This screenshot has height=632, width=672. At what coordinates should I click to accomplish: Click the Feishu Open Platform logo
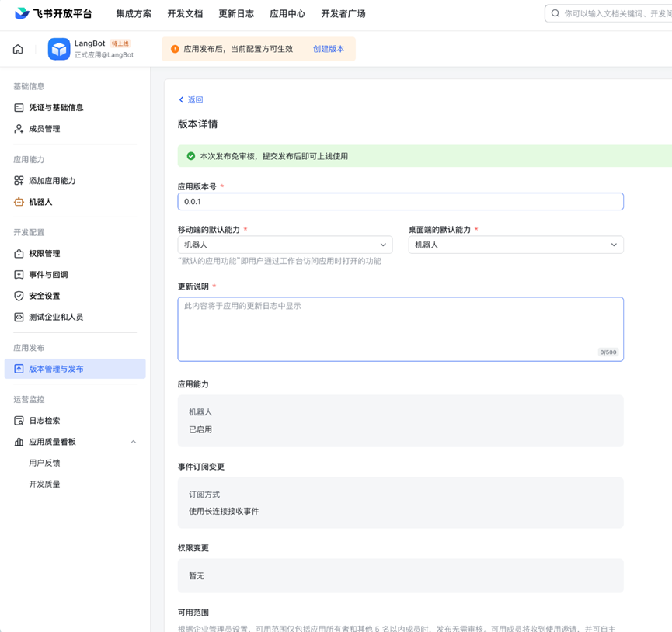(x=53, y=14)
